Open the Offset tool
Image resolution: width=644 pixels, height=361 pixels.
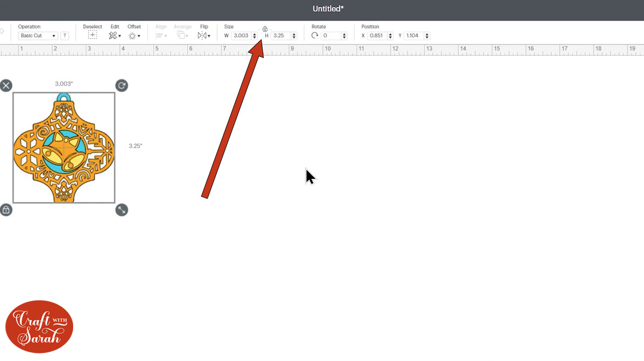point(134,36)
